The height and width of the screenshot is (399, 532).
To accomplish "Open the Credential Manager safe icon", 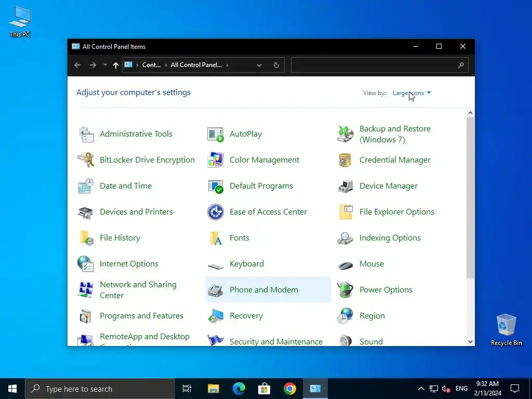I will (x=345, y=160).
